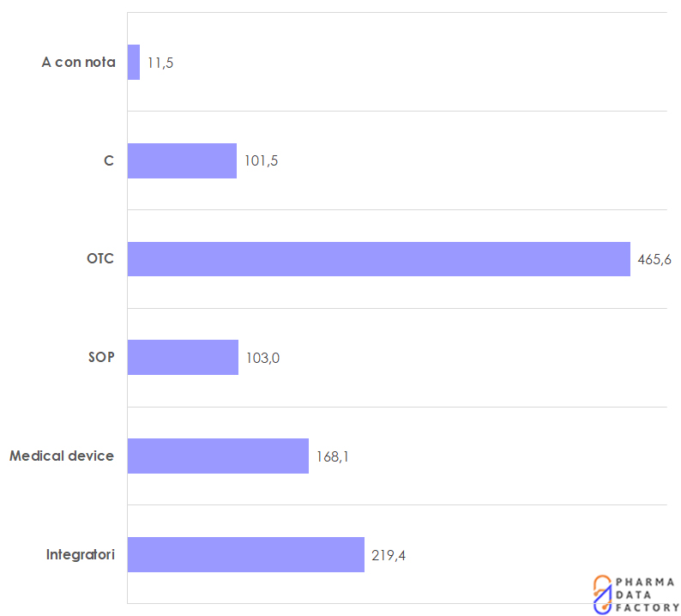
Task: Select the 'Medical device' axis label
Action: coord(62,456)
